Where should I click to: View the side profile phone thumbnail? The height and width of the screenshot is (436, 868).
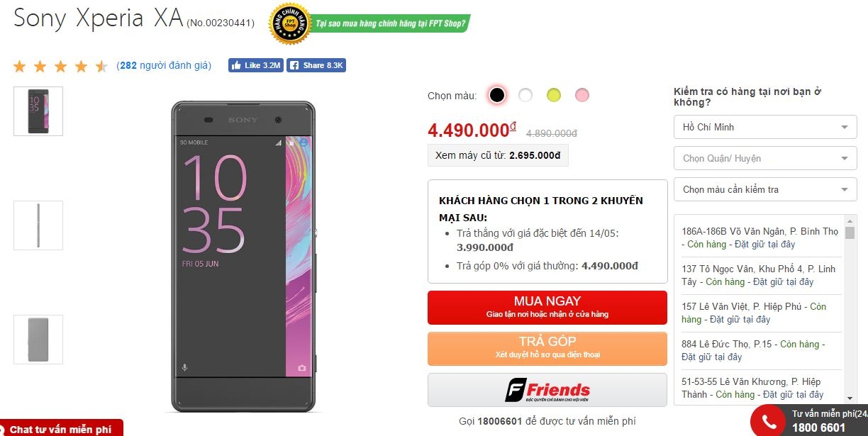coord(38,225)
